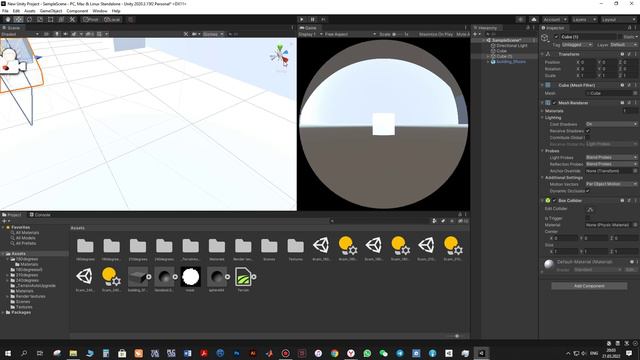Open the Shaded draw mode dropdown
640x360 pixels.
tap(20, 34)
